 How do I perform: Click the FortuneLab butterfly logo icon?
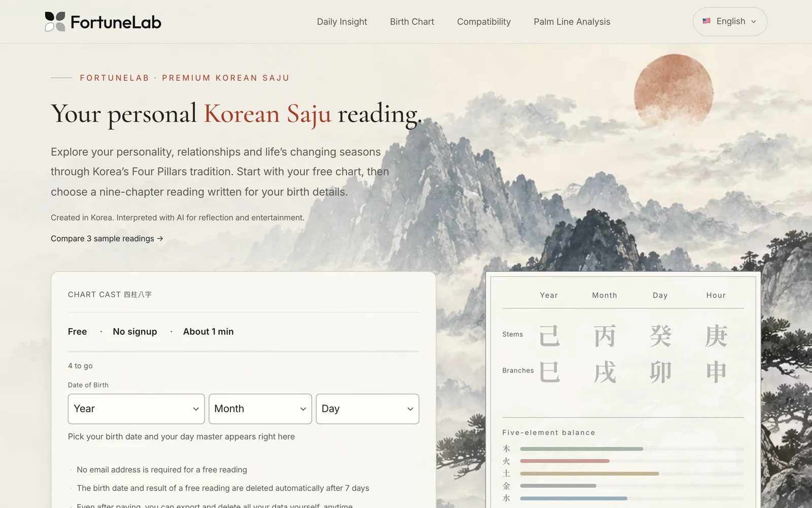click(x=55, y=22)
